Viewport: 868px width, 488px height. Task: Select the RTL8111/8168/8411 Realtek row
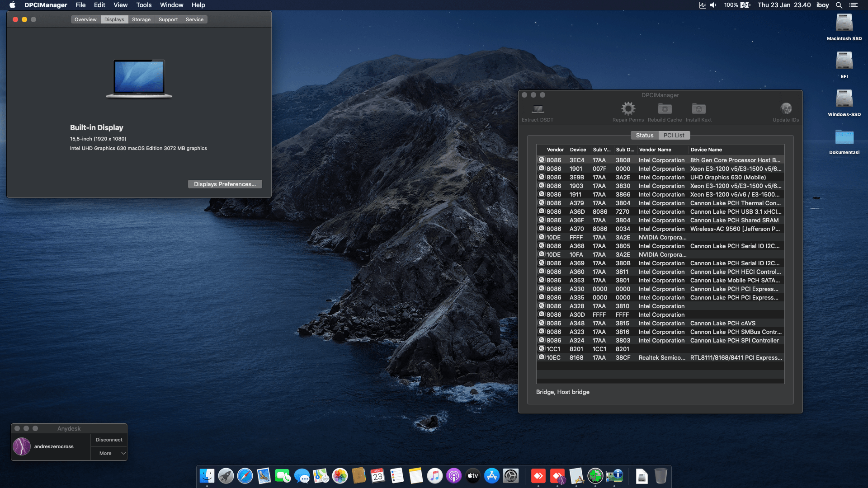pos(660,357)
